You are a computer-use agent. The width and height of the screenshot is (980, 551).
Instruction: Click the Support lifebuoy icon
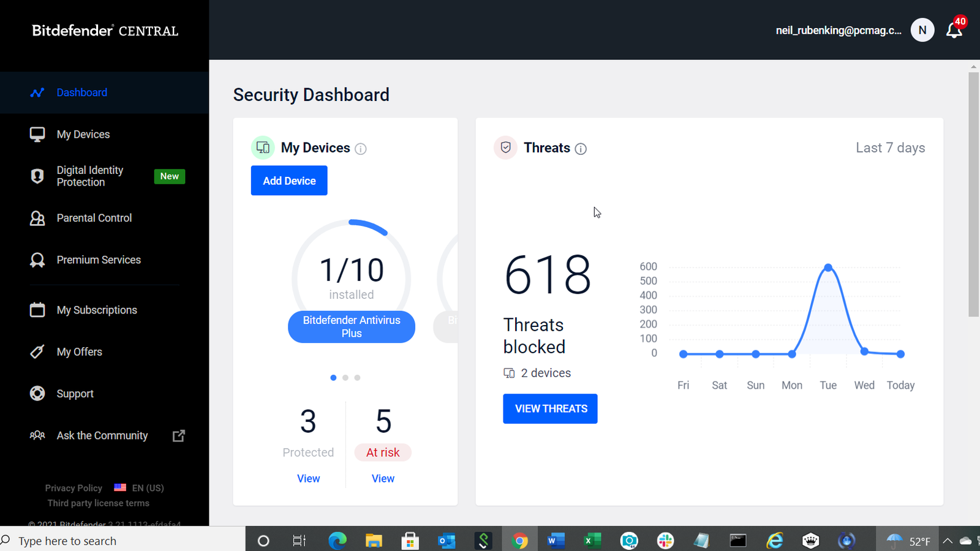click(x=37, y=393)
